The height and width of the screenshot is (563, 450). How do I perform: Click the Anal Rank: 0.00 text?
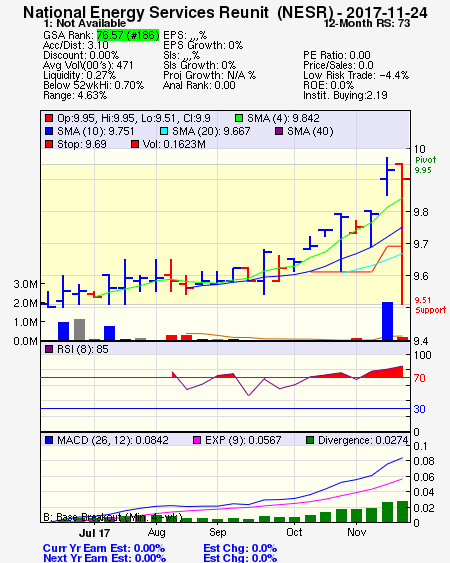[x=199, y=85]
